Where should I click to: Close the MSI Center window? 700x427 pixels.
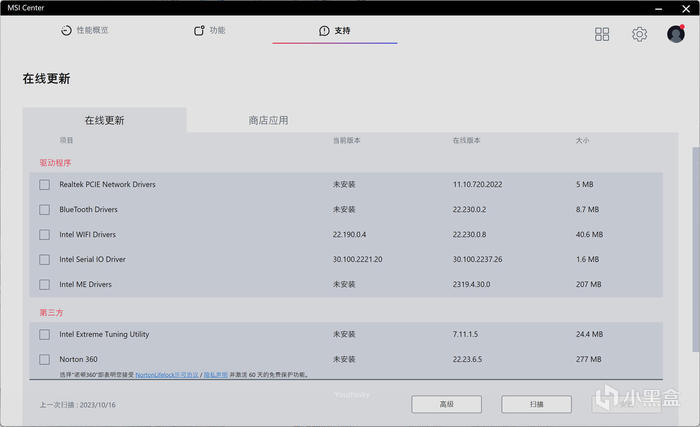pyautogui.click(x=686, y=8)
